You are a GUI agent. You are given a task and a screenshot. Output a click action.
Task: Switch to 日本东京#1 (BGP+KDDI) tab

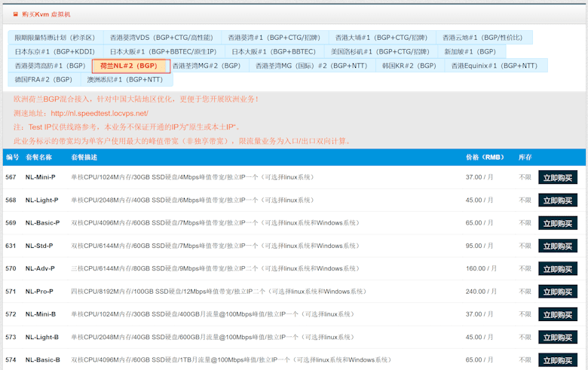pos(56,52)
